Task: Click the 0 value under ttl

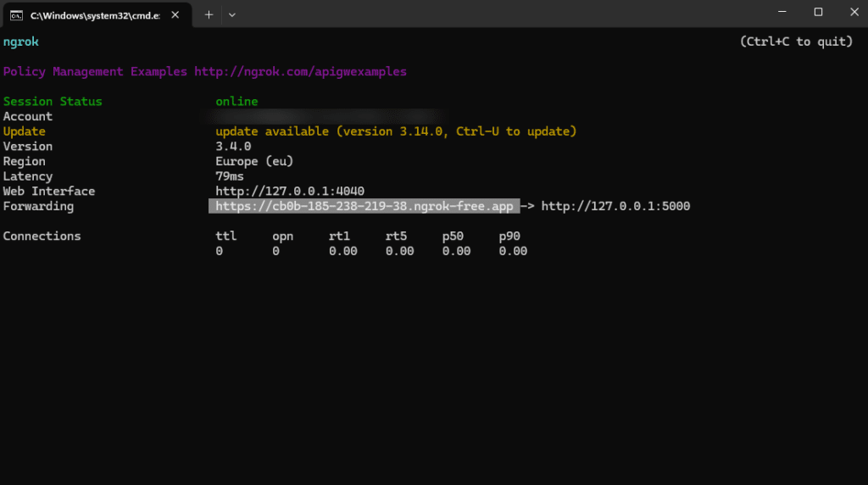Action: pos(220,251)
